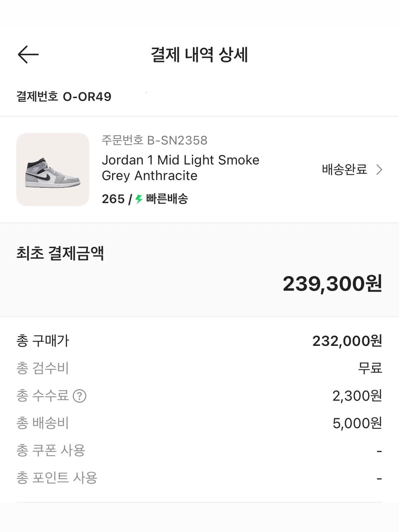
Task: Click the help icon beside 총 수수료
Action: click(79, 396)
